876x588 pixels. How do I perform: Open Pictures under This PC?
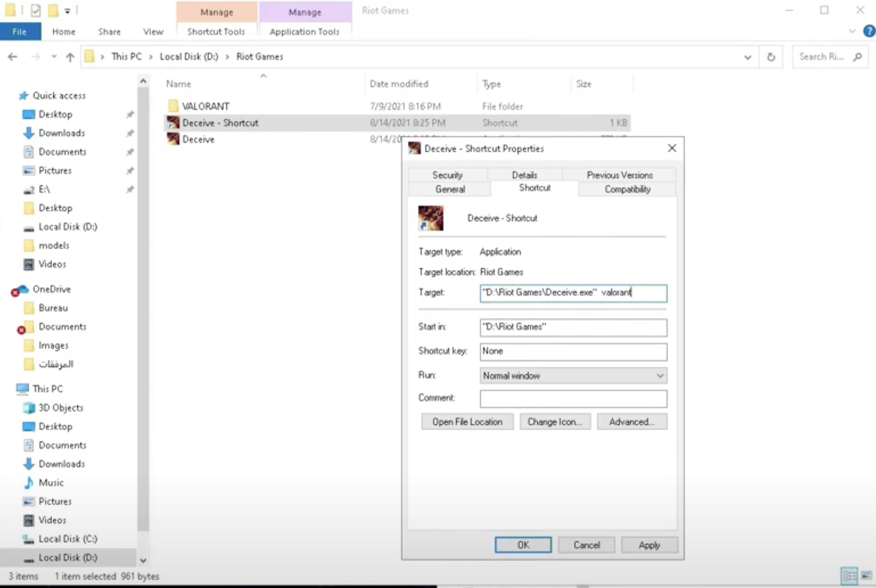55,501
